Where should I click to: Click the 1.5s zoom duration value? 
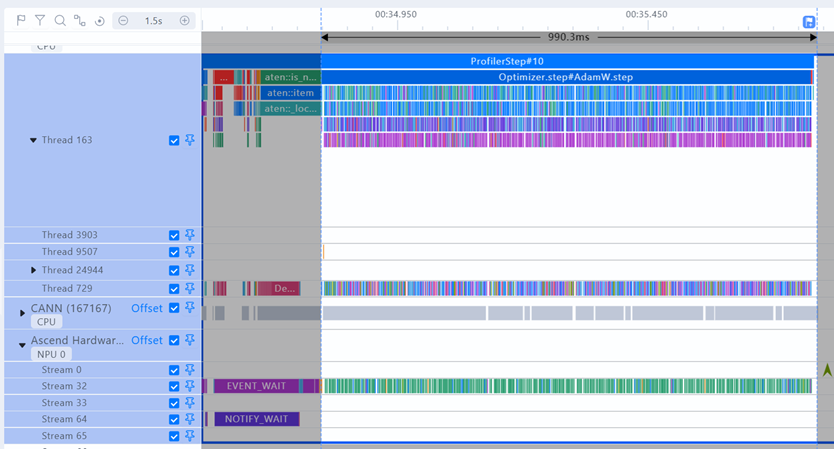(x=154, y=21)
